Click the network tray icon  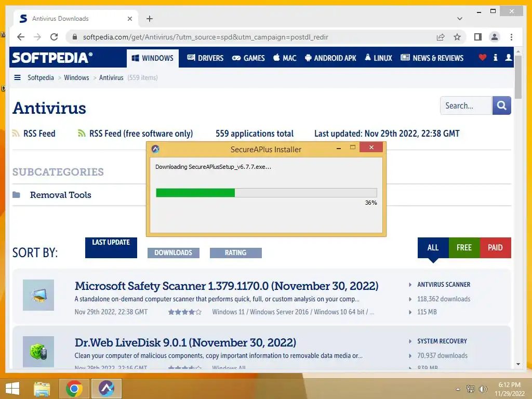tap(471, 389)
